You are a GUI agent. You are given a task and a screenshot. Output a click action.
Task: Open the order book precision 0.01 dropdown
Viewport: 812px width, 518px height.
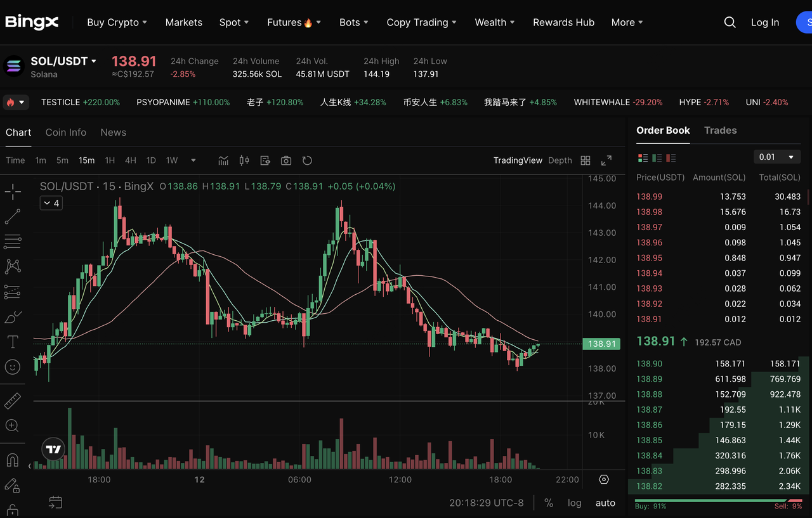tap(777, 157)
